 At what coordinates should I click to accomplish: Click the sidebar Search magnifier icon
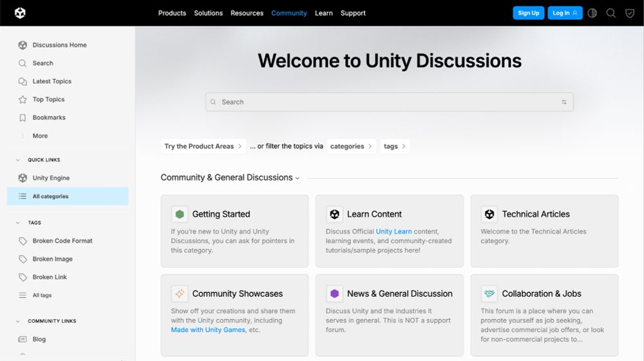23,63
